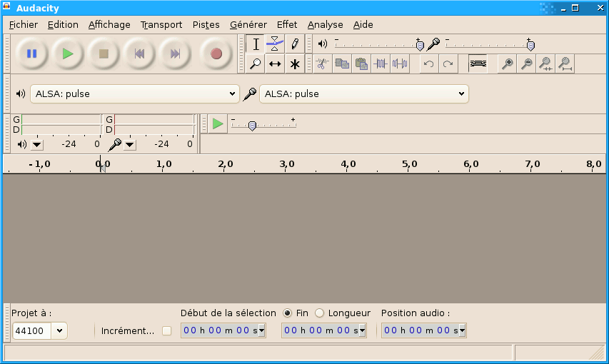The height and width of the screenshot is (364, 609).
Task: Open the input meter dropdown arrow
Action: (x=130, y=145)
